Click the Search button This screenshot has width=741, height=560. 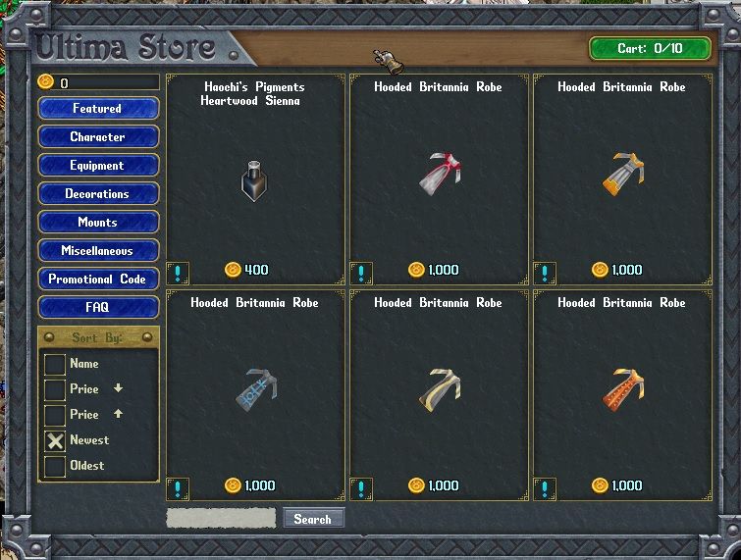(x=314, y=519)
